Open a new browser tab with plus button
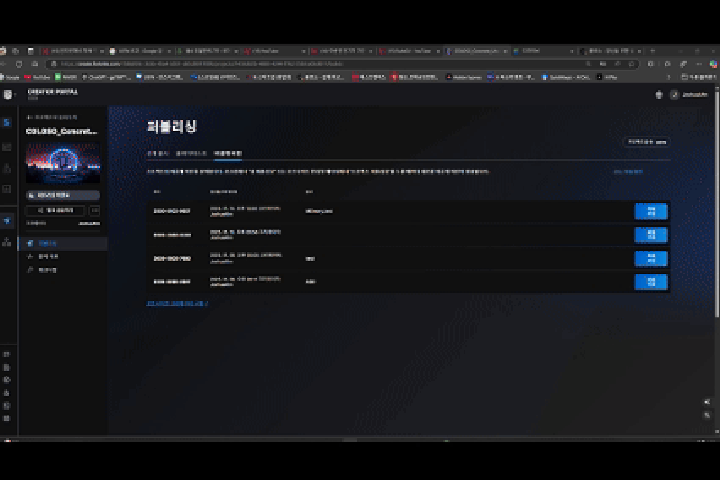 point(652,51)
